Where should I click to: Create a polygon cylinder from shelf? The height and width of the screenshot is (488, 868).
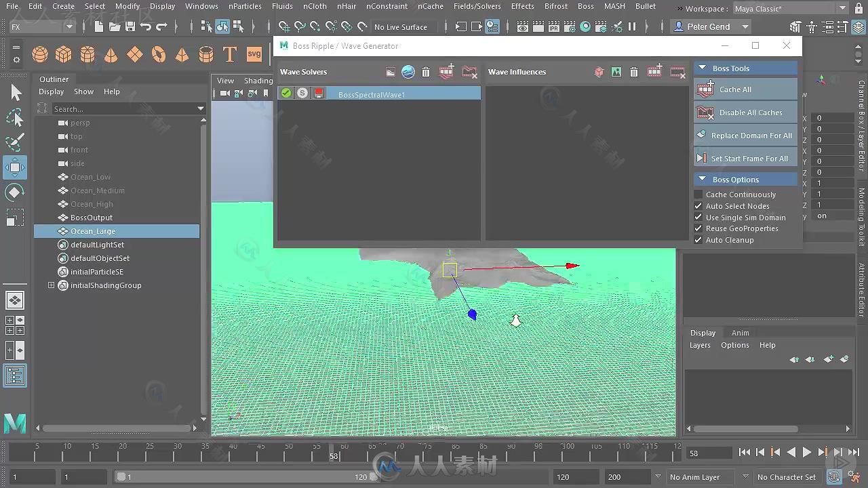click(87, 54)
